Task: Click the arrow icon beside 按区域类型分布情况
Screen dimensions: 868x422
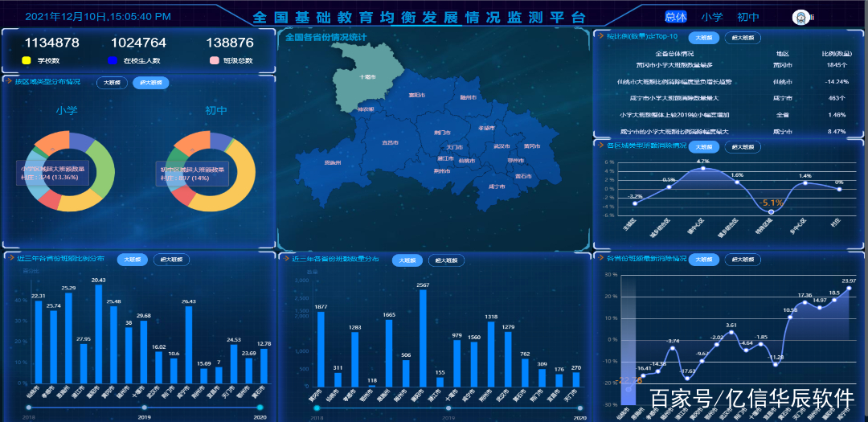Action: coord(8,81)
